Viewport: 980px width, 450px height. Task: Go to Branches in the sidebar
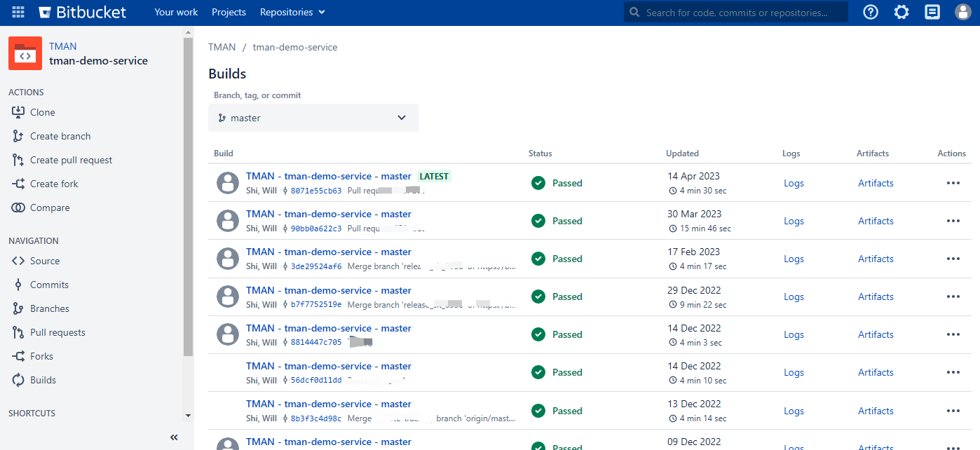(50, 308)
